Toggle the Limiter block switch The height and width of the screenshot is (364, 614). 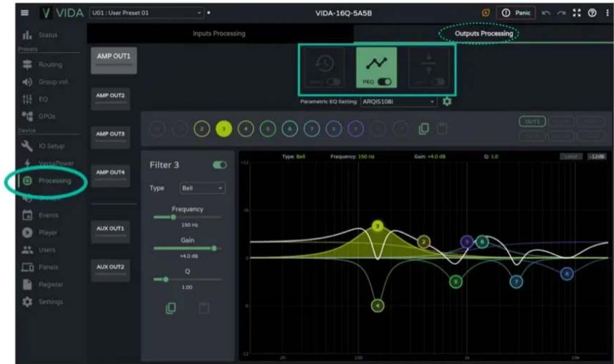point(438,82)
